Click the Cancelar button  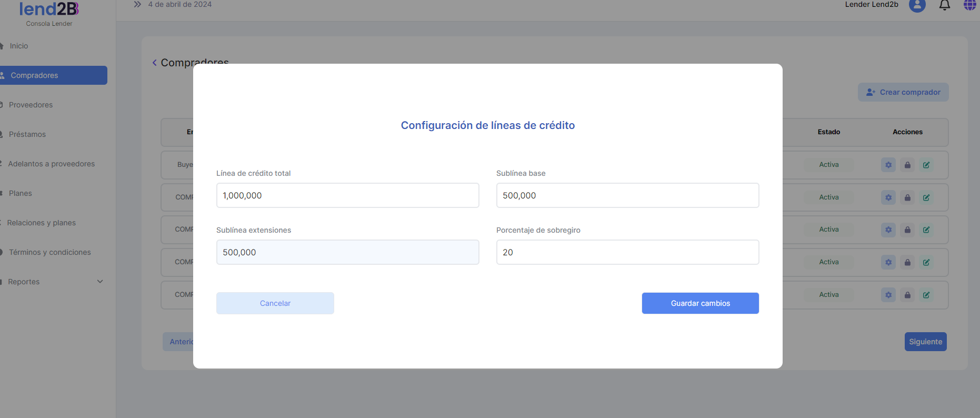[275, 303]
